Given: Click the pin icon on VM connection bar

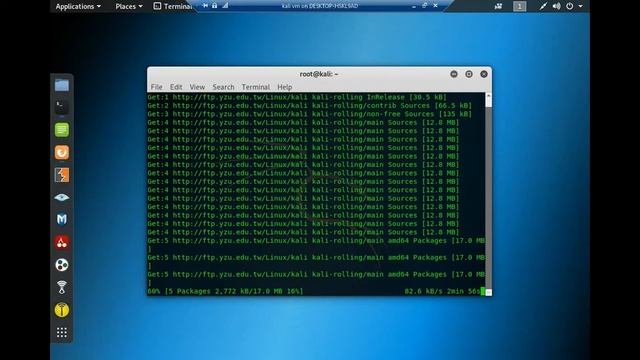Looking at the screenshot, I should coord(205,6).
